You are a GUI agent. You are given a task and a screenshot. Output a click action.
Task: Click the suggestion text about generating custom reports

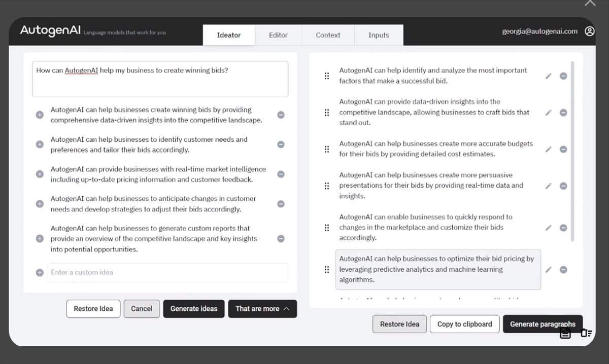pyautogui.click(x=154, y=239)
